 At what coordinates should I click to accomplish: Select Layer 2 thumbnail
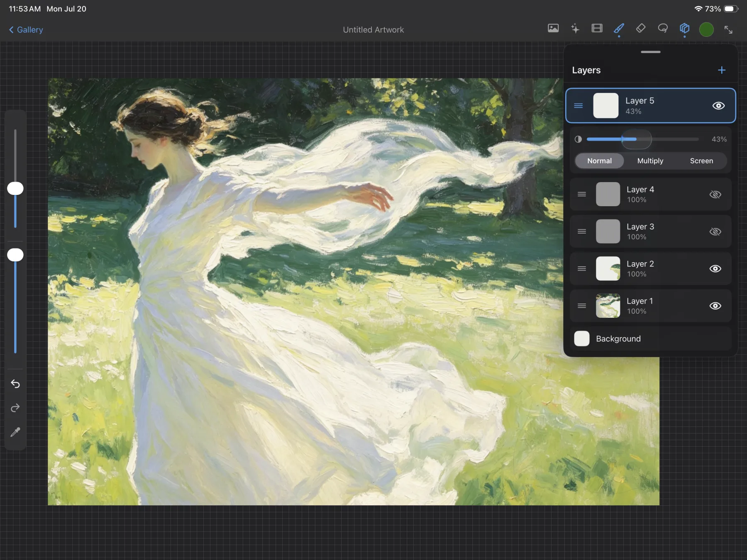coord(608,269)
